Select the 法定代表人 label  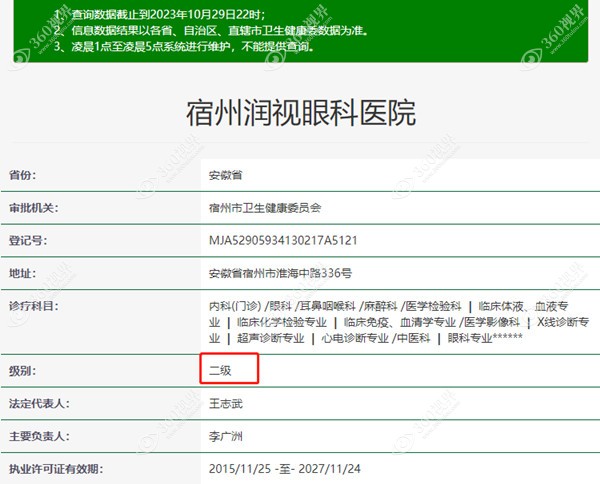[x=39, y=404]
